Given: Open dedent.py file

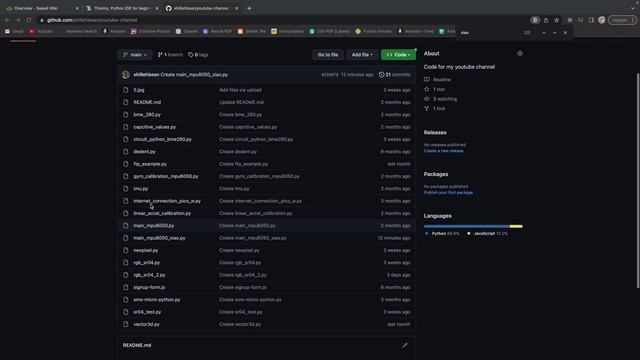Looking at the screenshot, I should click(x=144, y=151).
